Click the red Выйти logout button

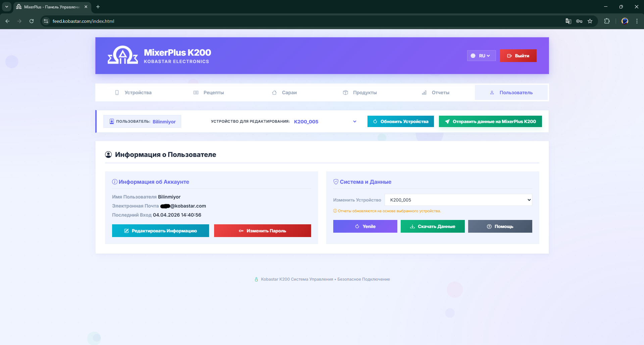click(518, 56)
